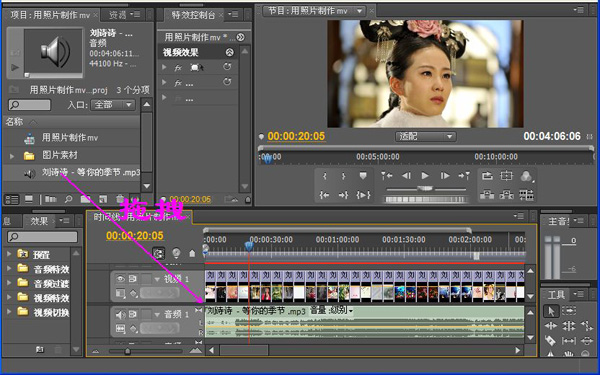Screen dimensions: 600x375
Task: Add an unnumbered marker in program monitor
Action: 363,176
